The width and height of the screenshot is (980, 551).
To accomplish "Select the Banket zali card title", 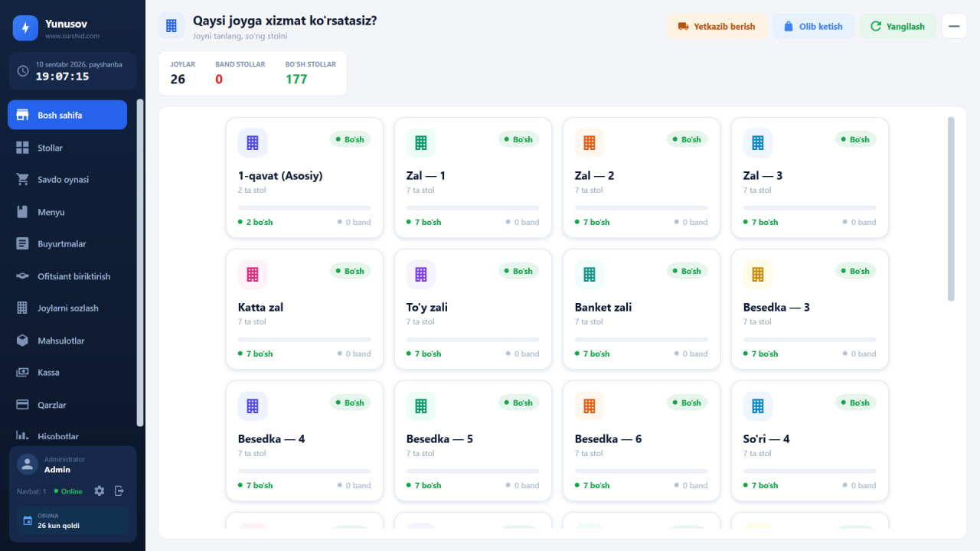I will pos(603,307).
